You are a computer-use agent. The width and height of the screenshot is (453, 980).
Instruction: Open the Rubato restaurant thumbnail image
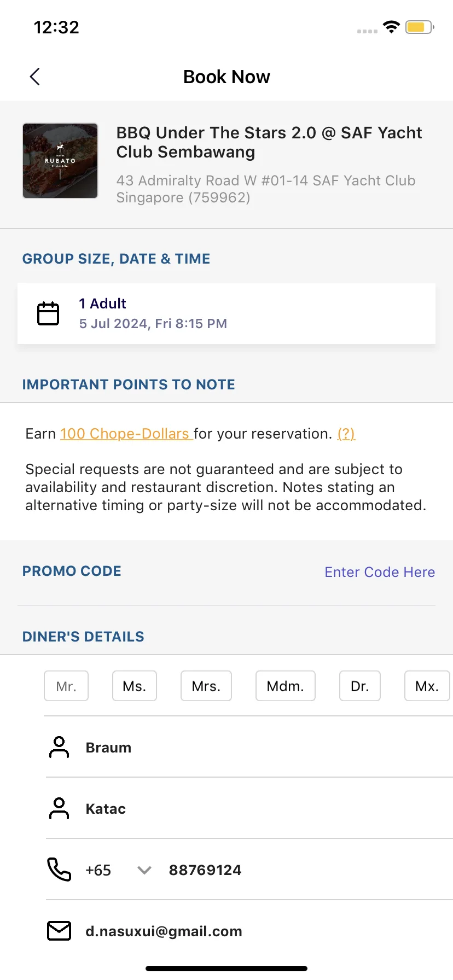60,161
